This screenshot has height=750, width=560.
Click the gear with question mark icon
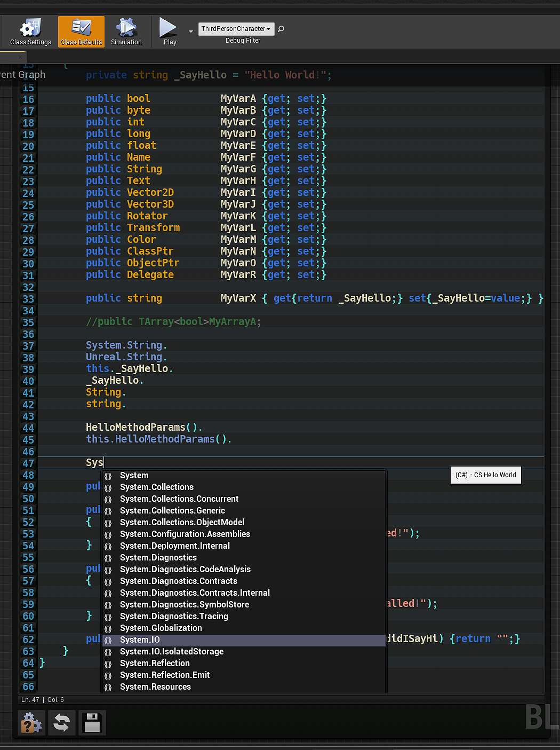(31, 723)
